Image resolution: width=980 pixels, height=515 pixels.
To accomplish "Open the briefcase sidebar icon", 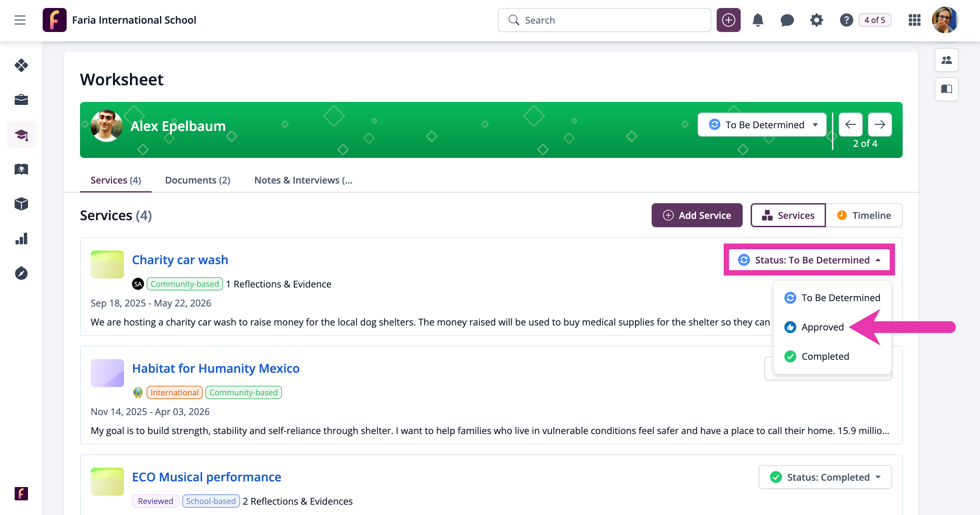I will click(21, 100).
